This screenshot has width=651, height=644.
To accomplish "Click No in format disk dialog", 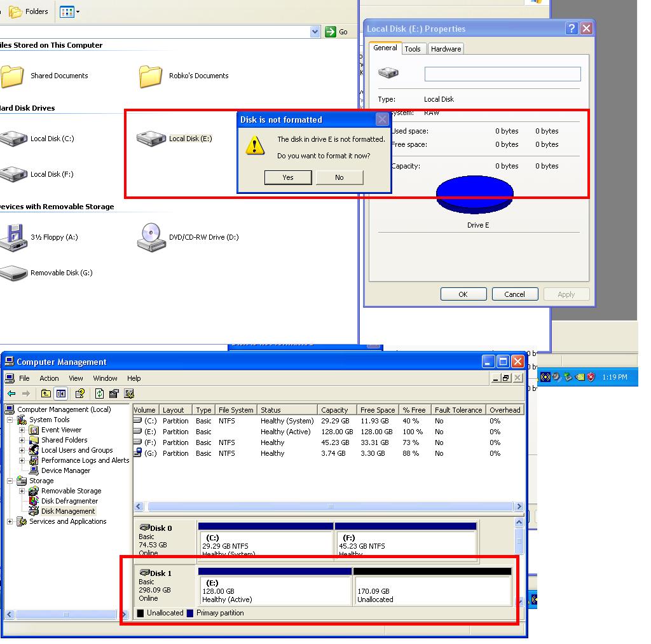I will [x=339, y=177].
